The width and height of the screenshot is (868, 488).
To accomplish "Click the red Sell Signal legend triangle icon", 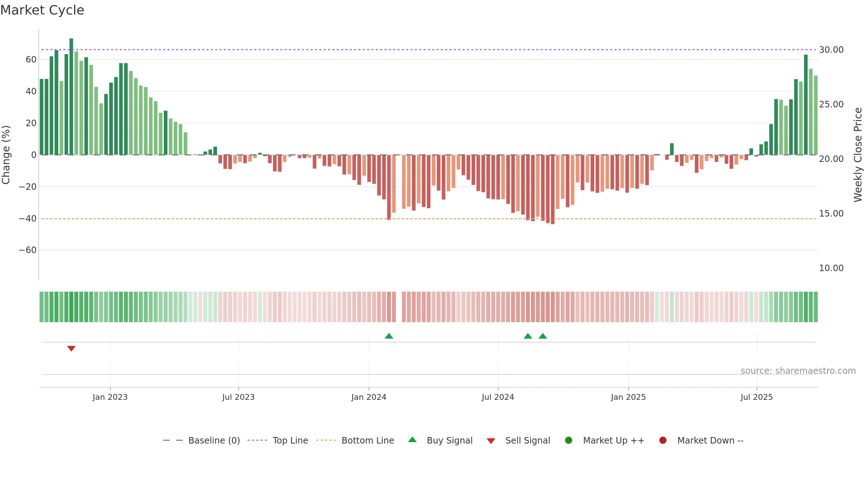I will pyautogui.click(x=491, y=441).
